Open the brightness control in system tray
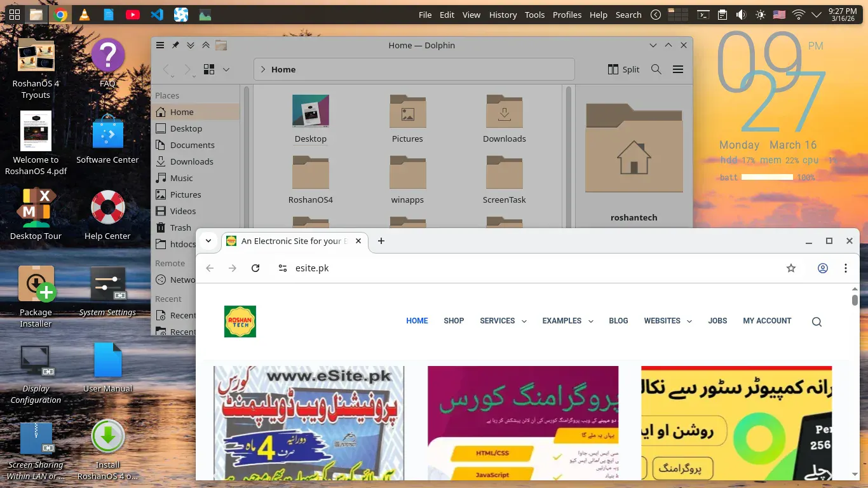This screenshot has height=488, width=868. [761, 15]
